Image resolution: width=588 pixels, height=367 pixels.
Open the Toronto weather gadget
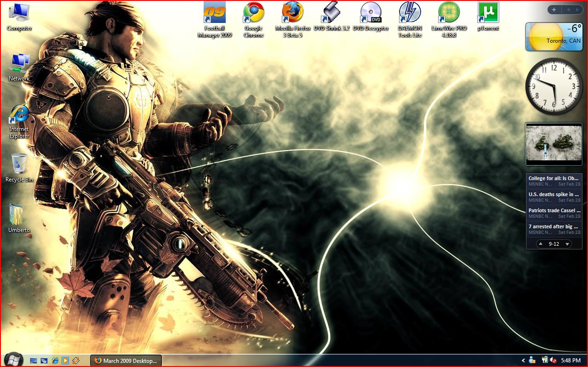[x=554, y=37]
